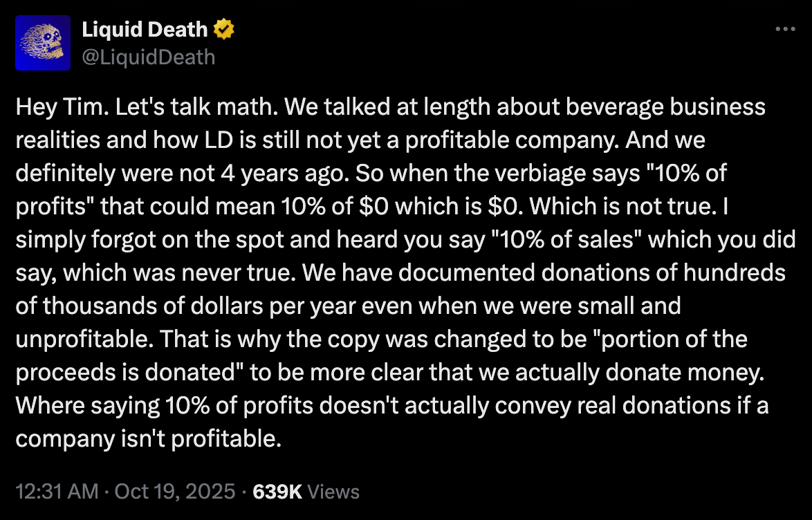Click the "4 years ago" phrase
812x520 pixels.
284,174
